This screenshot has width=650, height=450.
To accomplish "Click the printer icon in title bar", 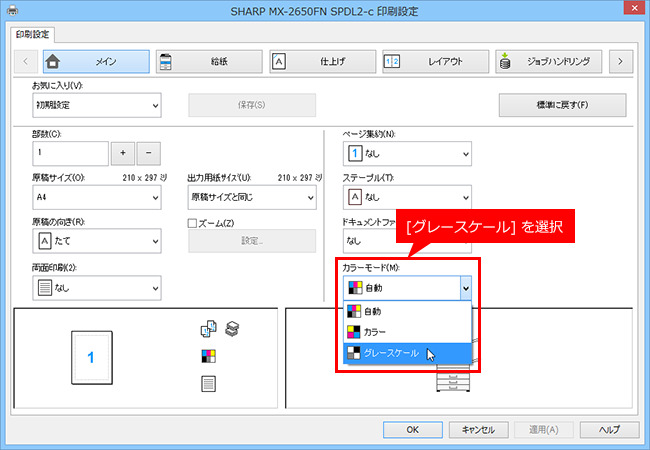I will pos(12,10).
